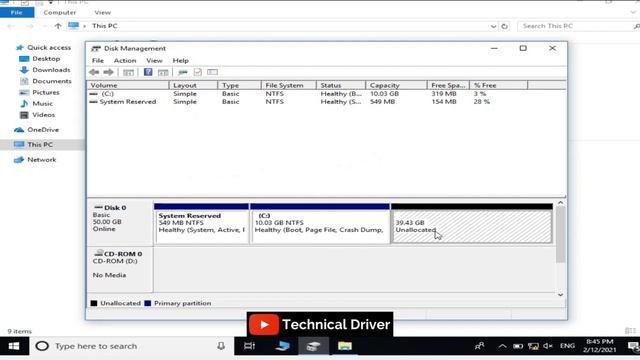Select File tab in File Explorer
Viewport: 640px width, 360px height.
(x=17, y=12)
